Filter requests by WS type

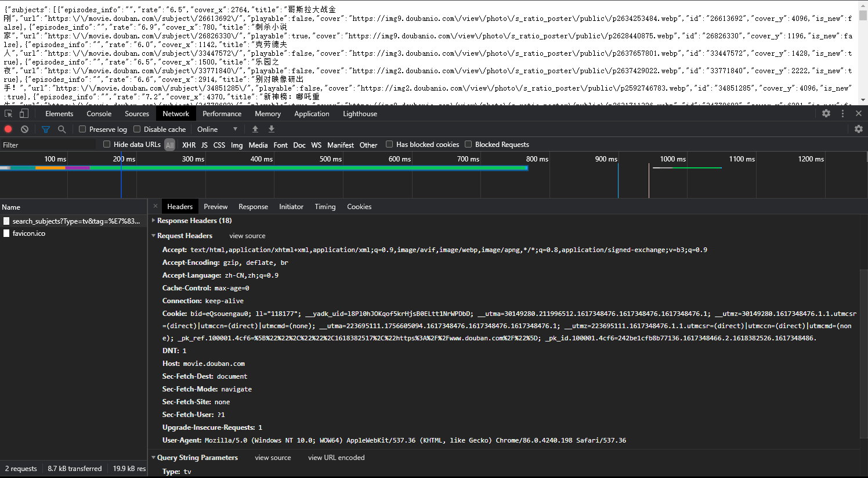(x=316, y=145)
